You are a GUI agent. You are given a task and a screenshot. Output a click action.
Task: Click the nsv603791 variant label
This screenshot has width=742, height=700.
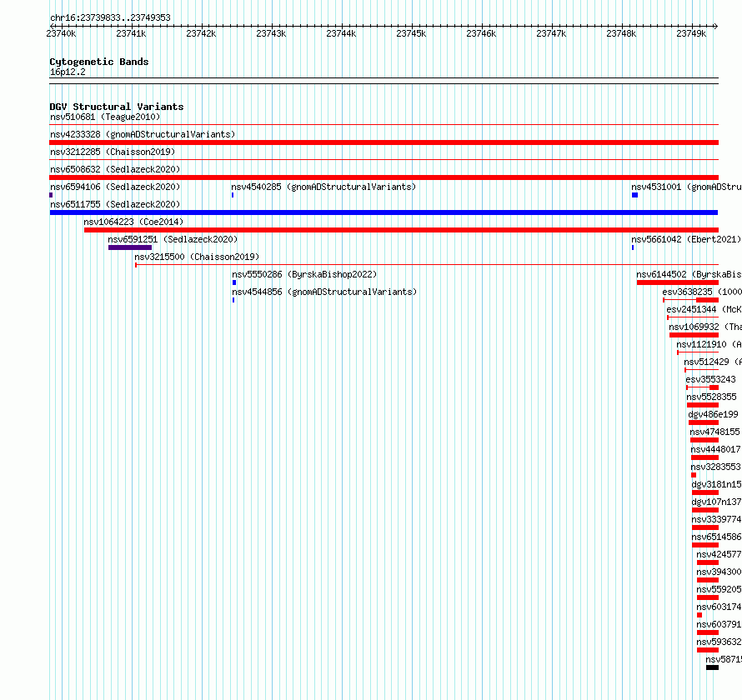[719, 624]
